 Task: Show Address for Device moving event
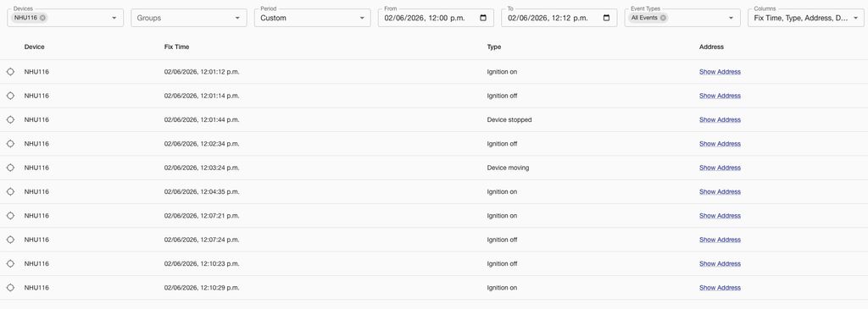coord(720,168)
